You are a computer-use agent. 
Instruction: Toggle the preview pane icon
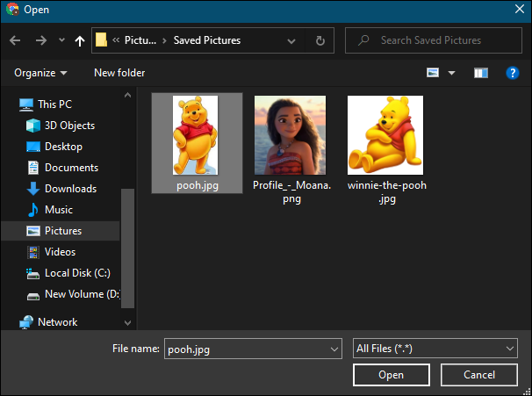pos(481,73)
